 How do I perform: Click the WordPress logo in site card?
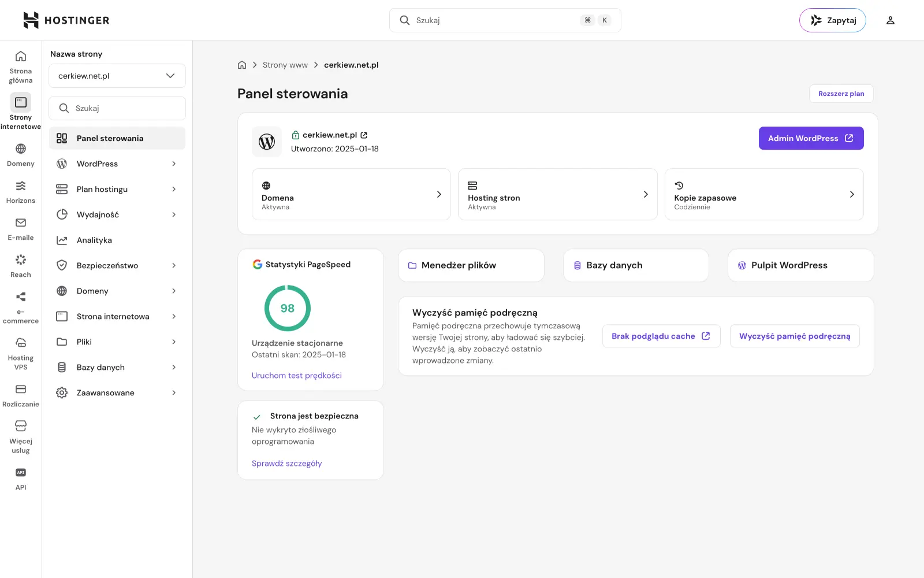click(267, 142)
